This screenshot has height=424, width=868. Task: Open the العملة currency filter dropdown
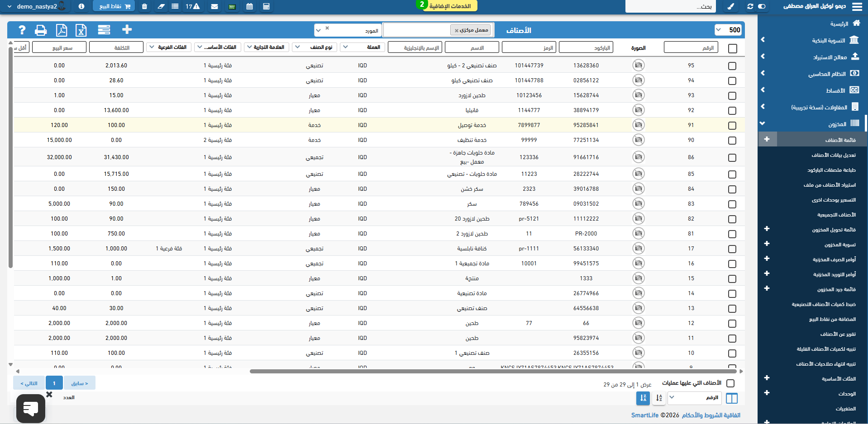(x=362, y=47)
